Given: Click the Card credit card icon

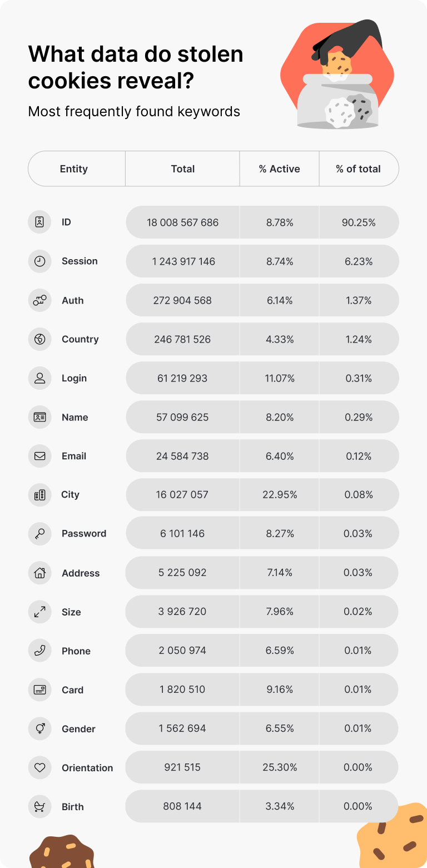Looking at the screenshot, I should (x=39, y=690).
